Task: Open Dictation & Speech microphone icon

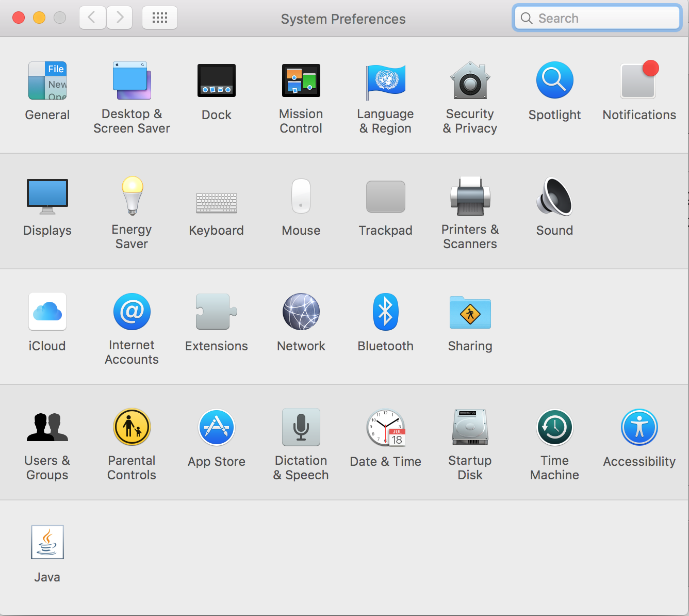Action: (x=301, y=427)
